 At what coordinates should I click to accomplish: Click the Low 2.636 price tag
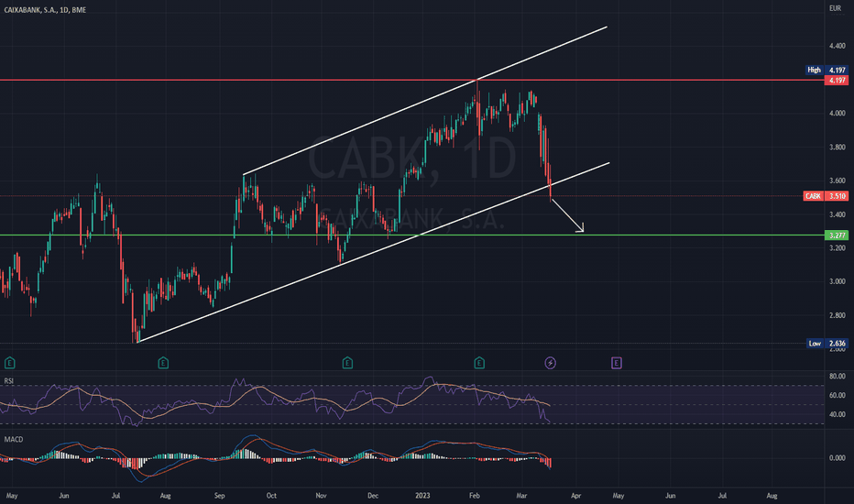(827, 344)
